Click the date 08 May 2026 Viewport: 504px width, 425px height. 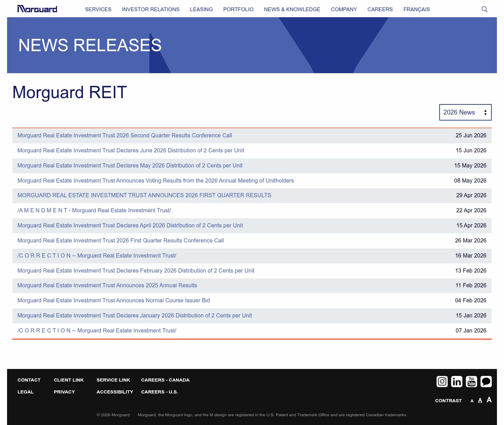[470, 180]
